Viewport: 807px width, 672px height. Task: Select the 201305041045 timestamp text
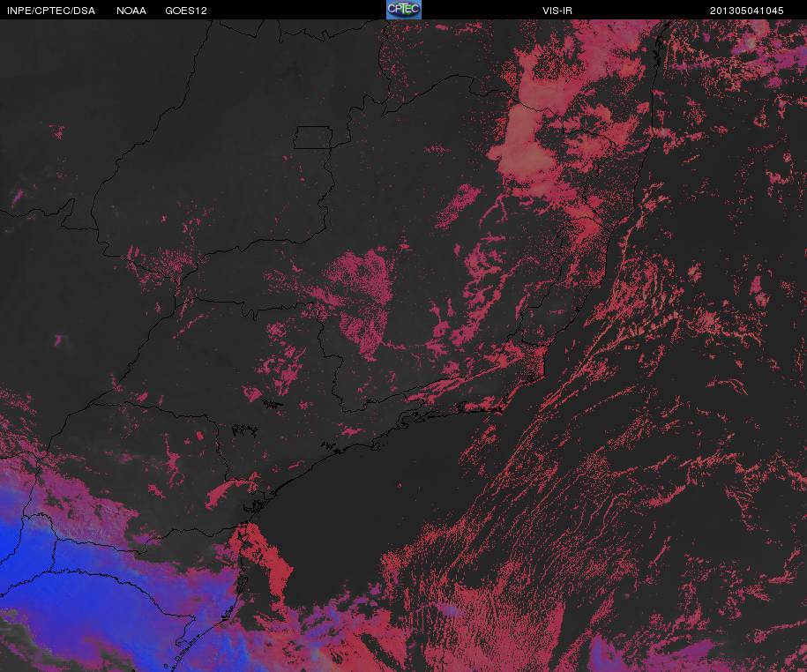[x=747, y=11]
